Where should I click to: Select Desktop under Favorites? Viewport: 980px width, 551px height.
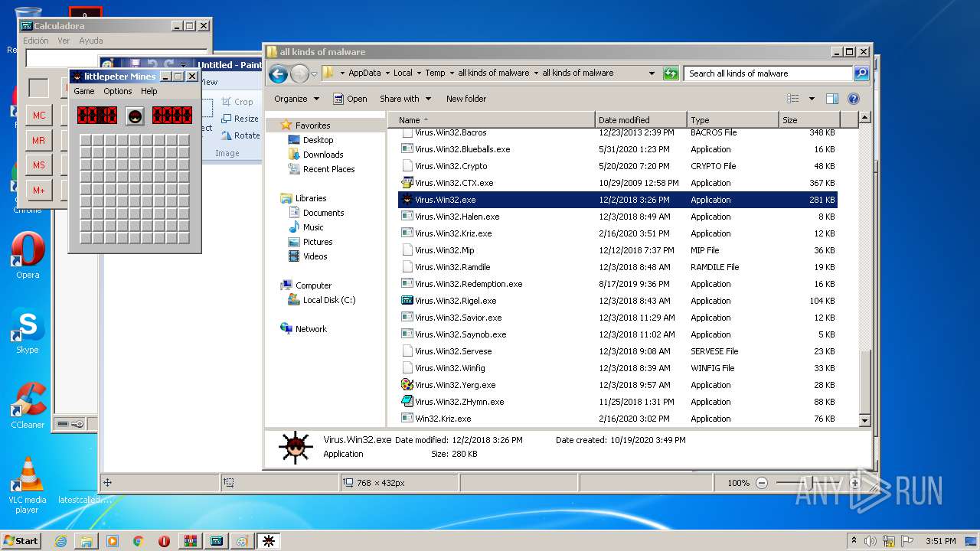click(318, 140)
